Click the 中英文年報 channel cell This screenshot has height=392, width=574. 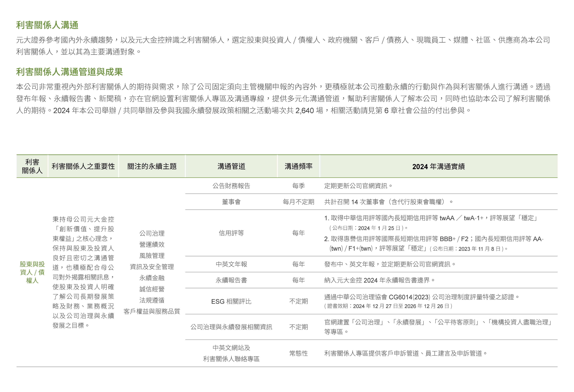(x=231, y=264)
